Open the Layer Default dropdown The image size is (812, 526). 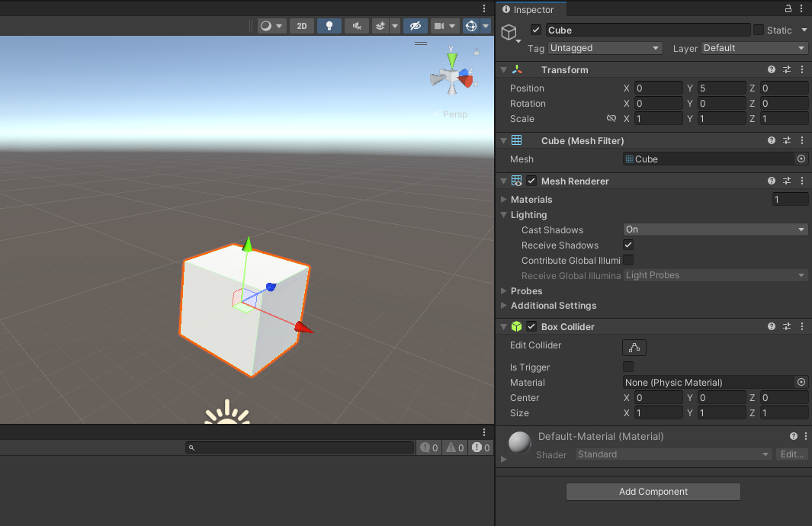755,47
